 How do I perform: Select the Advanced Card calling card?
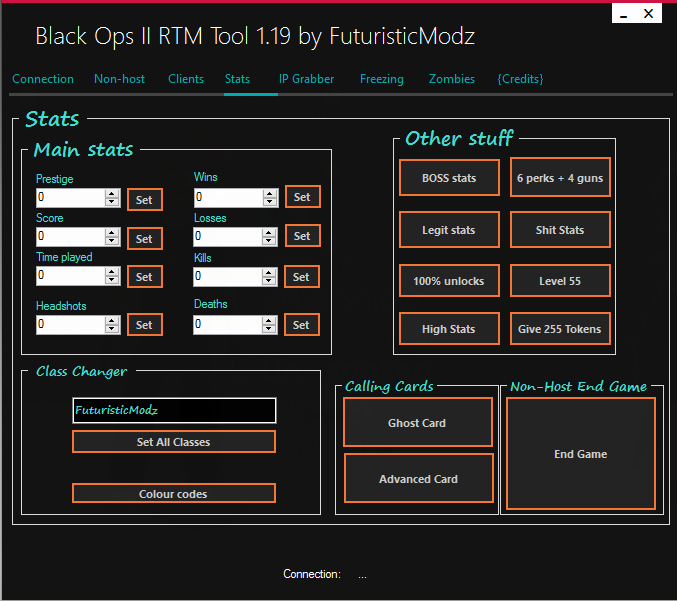point(418,478)
